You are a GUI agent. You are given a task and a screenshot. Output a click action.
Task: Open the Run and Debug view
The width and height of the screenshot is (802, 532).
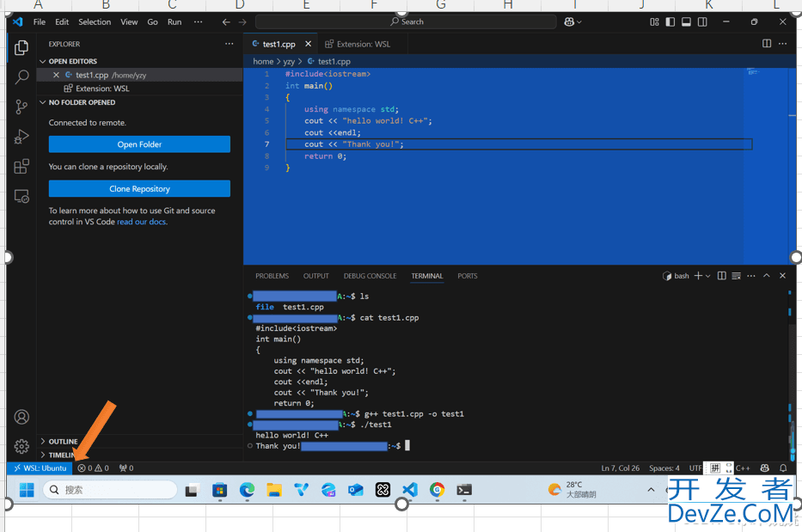[21, 137]
